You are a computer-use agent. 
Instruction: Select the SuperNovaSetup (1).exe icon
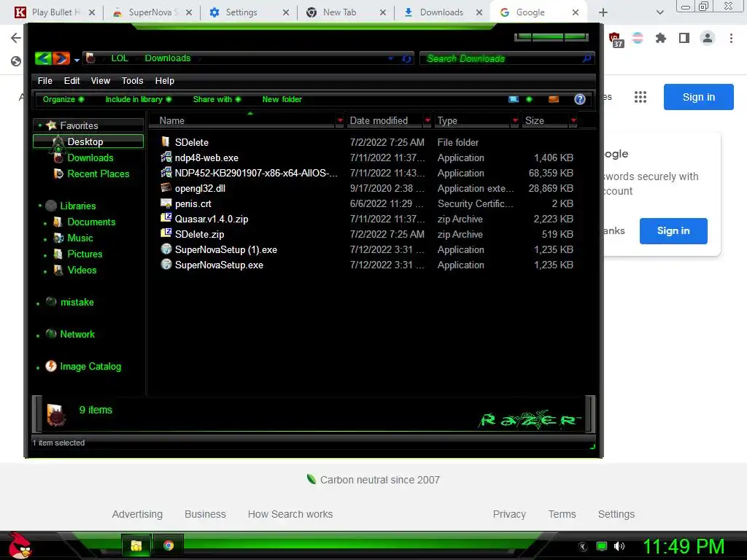pyautogui.click(x=166, y=249)
